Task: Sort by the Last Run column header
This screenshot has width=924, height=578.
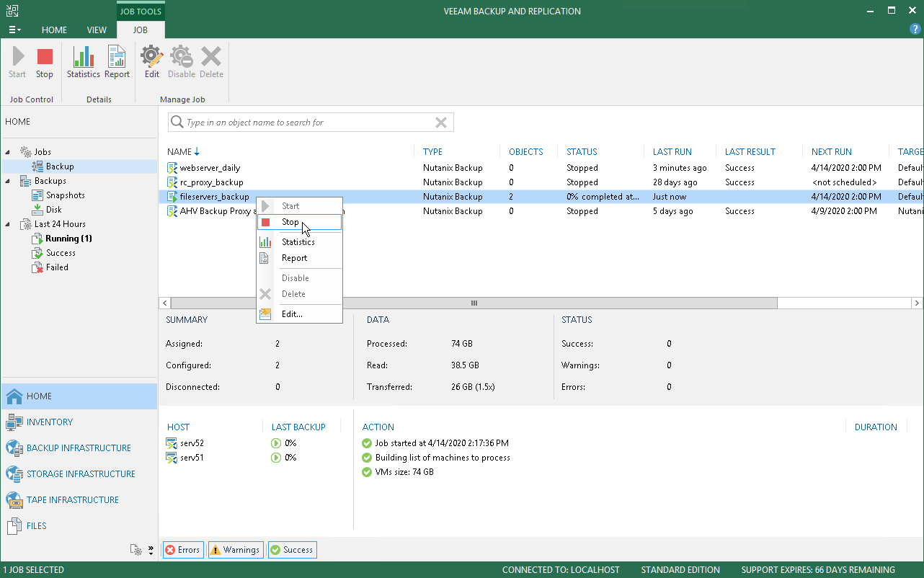Action: pos(672,152)
